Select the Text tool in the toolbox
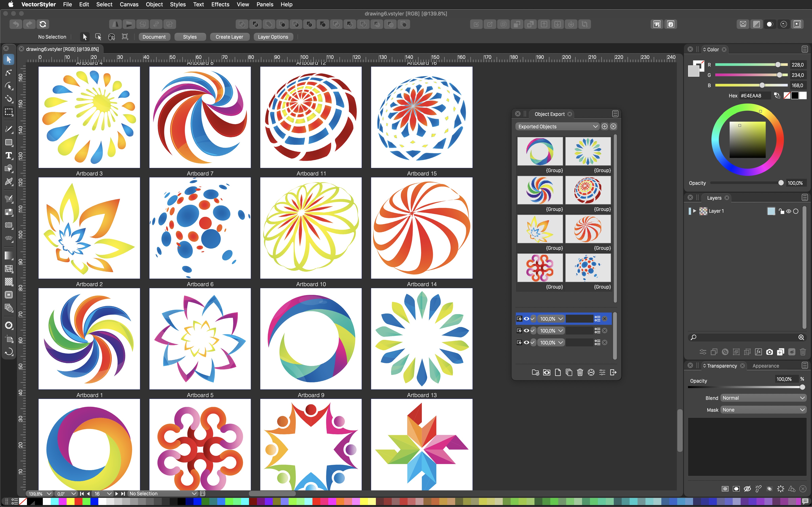Image resolution: width=812 pixels, height=507 pixels. tap(9, 156)
